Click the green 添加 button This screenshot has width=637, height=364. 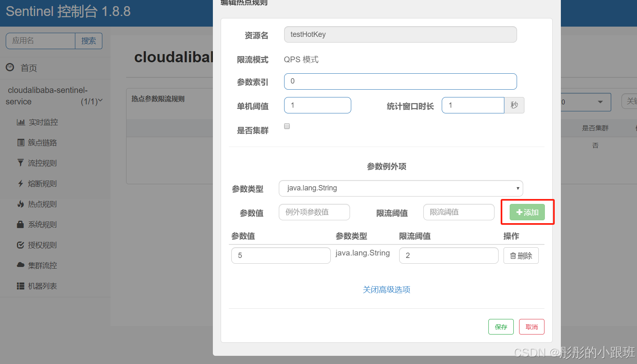pos(527,212)
